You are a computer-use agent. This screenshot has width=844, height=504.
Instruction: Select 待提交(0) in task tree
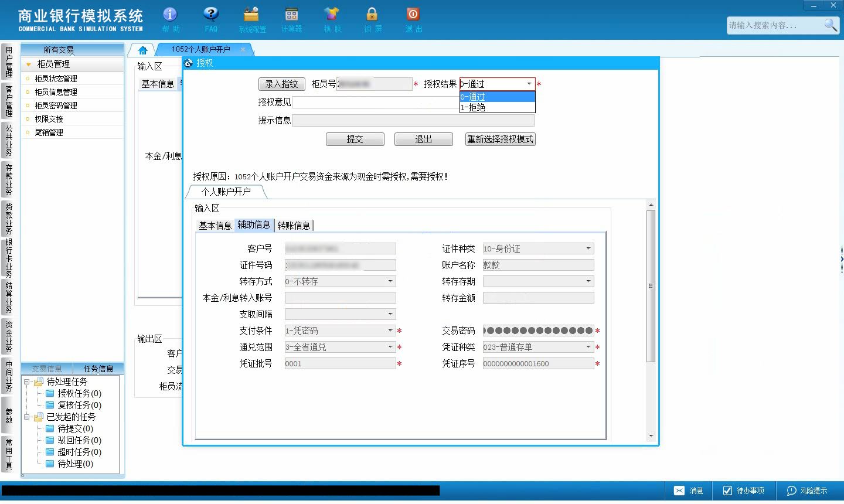(x=75, y=428)
